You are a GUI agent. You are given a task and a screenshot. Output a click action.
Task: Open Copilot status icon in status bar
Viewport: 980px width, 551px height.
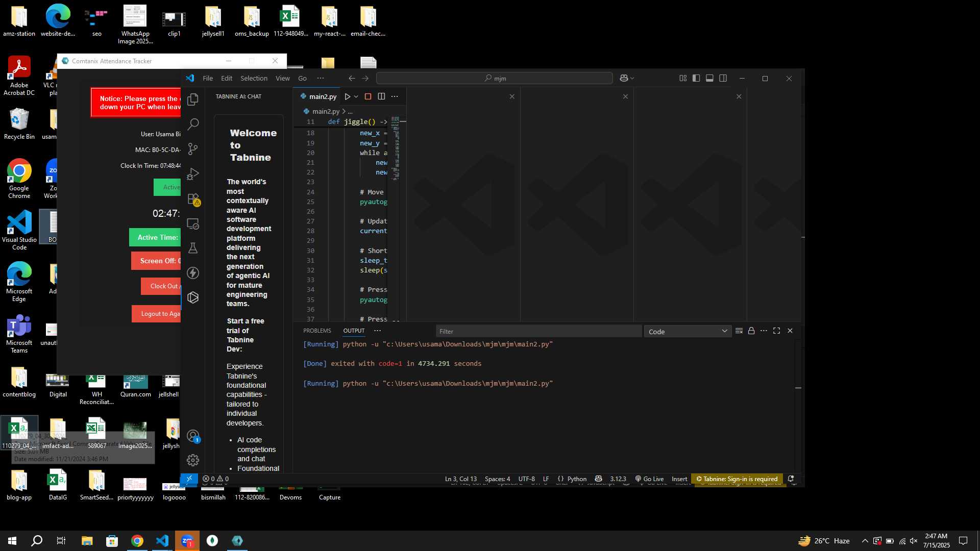coord(598,479)
